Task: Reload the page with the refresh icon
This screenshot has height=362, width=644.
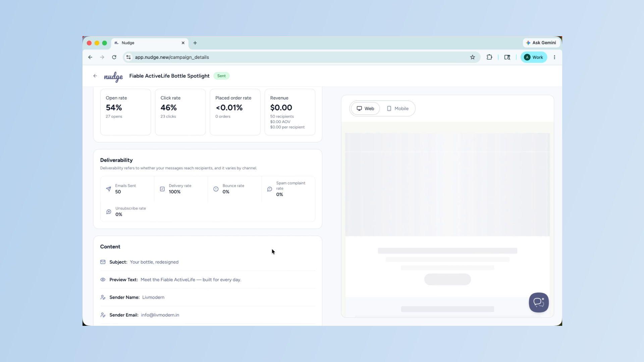Action: pyautogui.click(x=114, y=57)
